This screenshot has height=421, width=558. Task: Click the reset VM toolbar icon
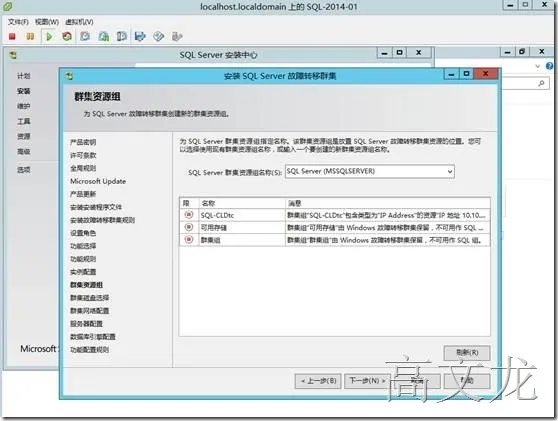coord(67,36)
